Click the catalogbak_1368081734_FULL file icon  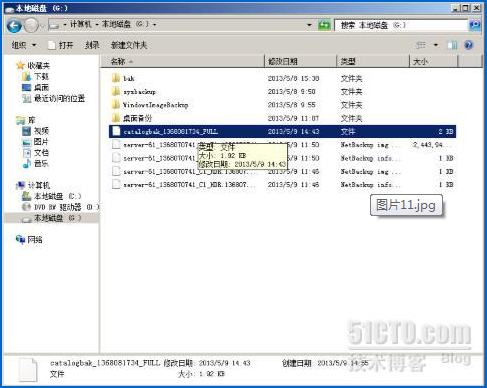pyautogui.click(x=116, y=131)
